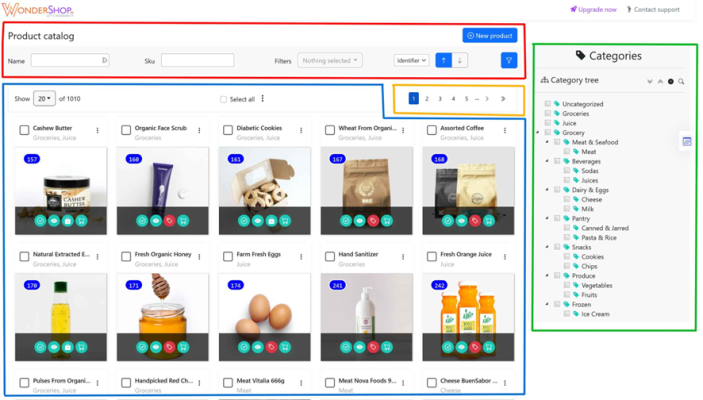Click the search icon in Category tree header

[x=681, y=82]
